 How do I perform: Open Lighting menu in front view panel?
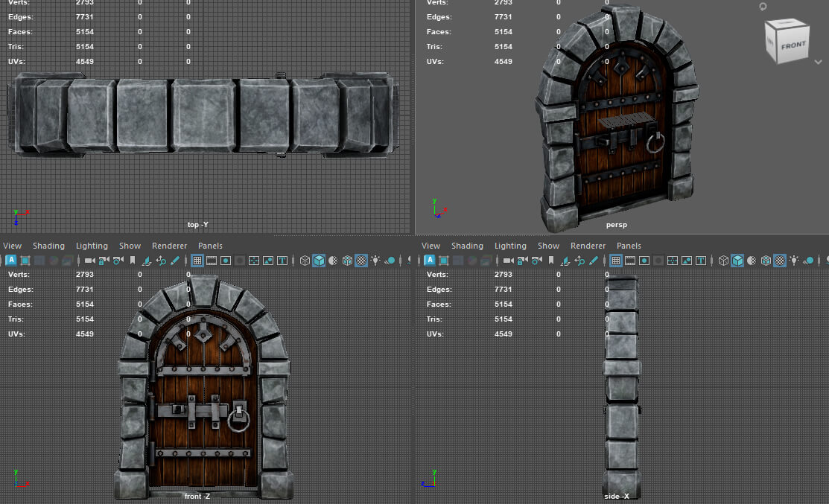tap(92, 246)
